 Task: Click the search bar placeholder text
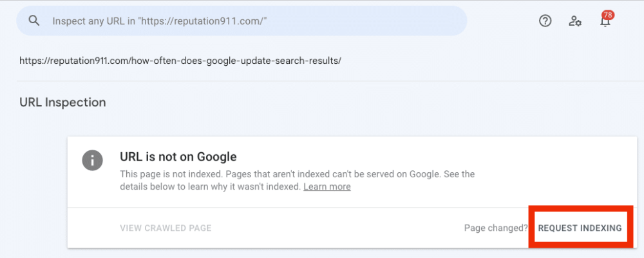(x=160, y=21)
